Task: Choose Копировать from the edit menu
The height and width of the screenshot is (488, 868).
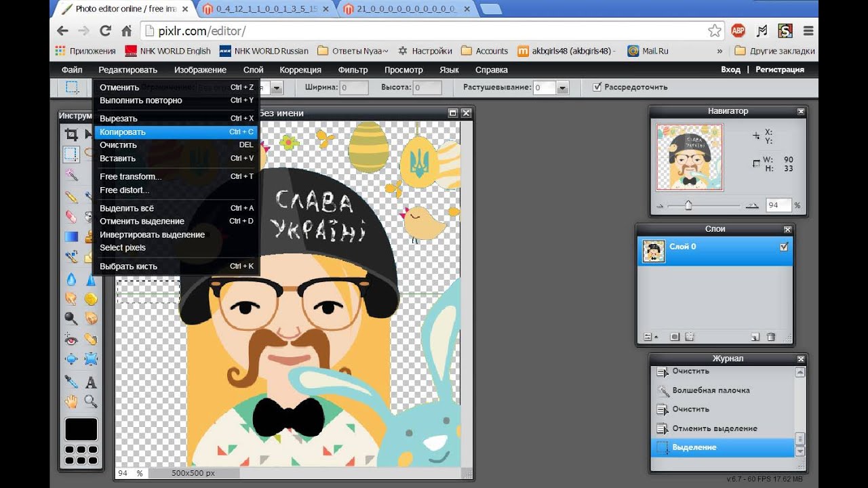Action: pos(176,132)
